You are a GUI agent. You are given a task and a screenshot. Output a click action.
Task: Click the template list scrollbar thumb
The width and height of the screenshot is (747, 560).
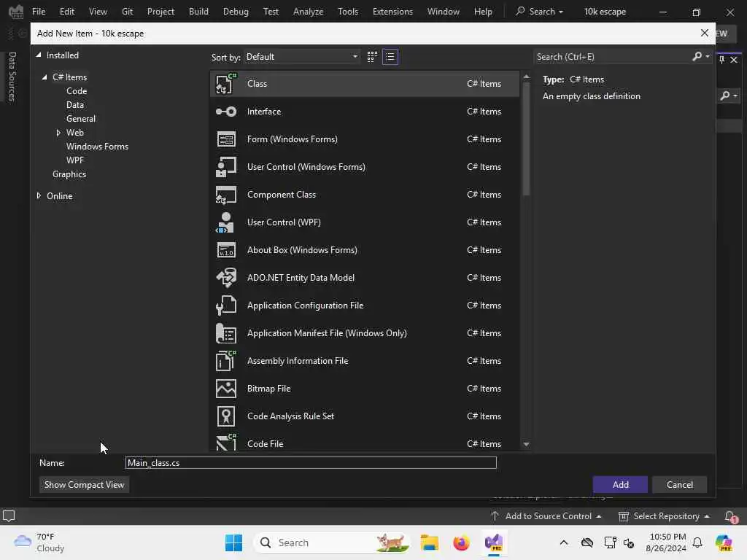pyautogui.click(x=526, y=139)
